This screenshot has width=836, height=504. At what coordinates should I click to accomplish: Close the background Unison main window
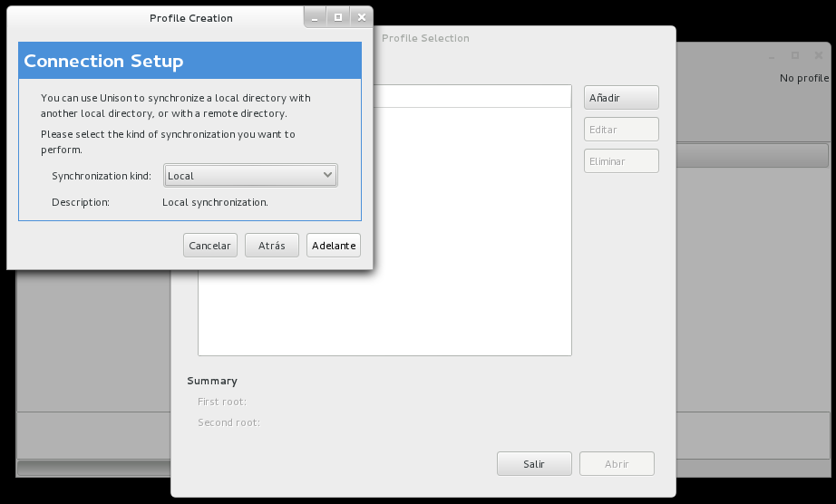[819, 55]
